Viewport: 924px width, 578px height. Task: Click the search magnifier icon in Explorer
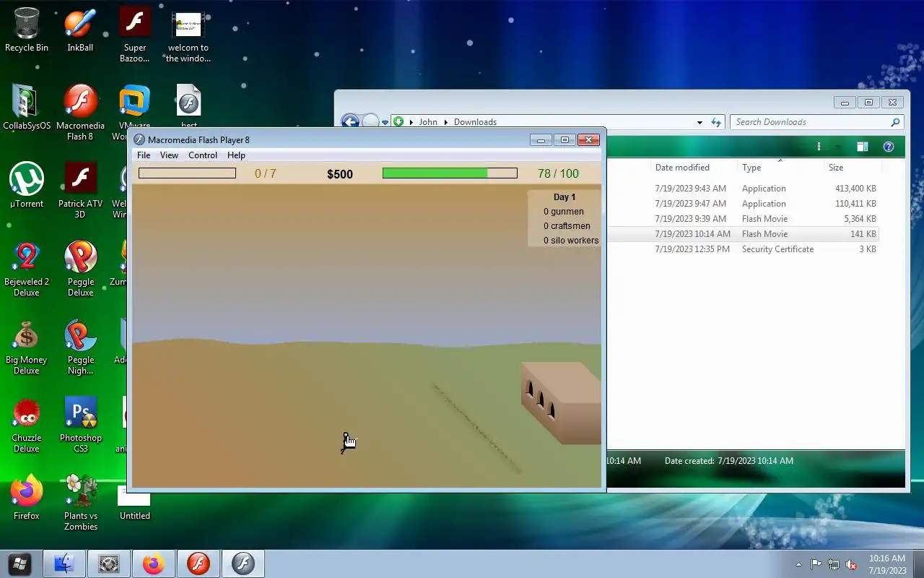[x=895, y=122]
